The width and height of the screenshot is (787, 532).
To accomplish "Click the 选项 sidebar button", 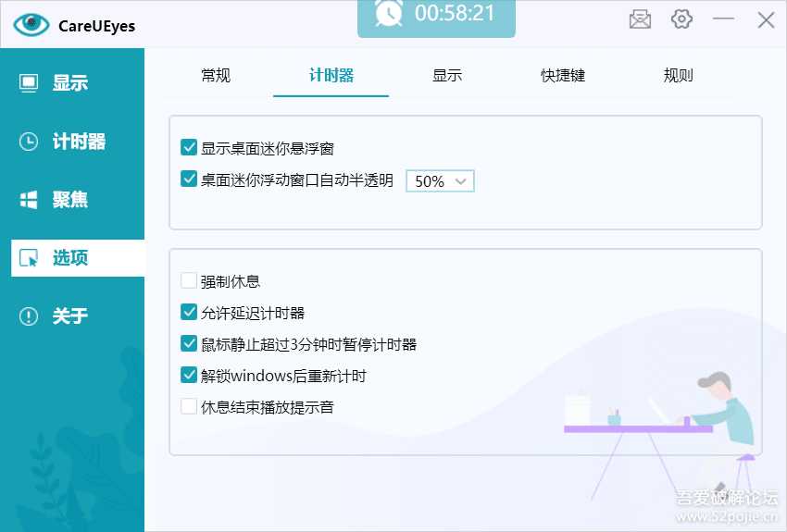I will [78, 258].
